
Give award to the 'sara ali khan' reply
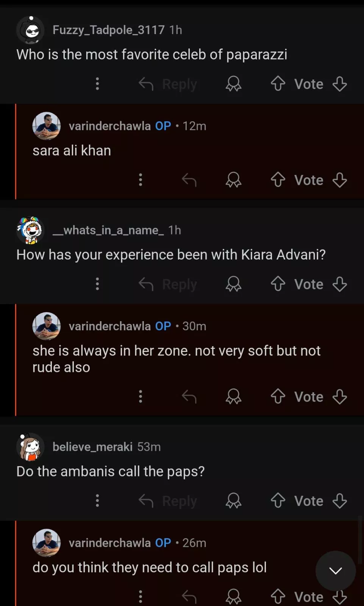(233, 180)
